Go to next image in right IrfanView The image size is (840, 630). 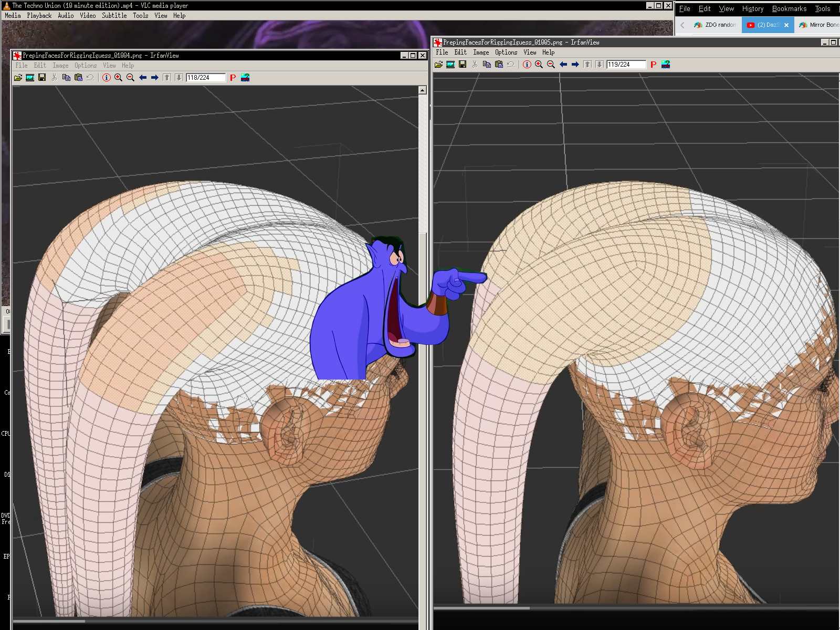point(575,65)
